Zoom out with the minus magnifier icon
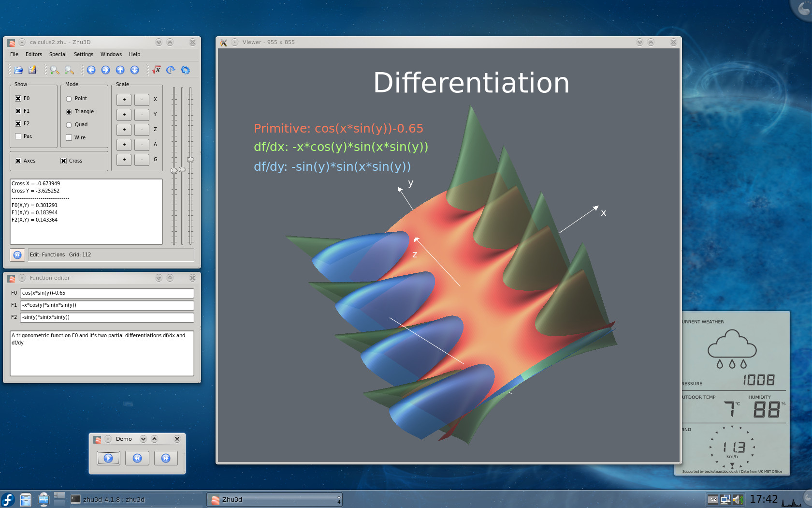Screen dimensions: 812x508 (x=69, y=70)
